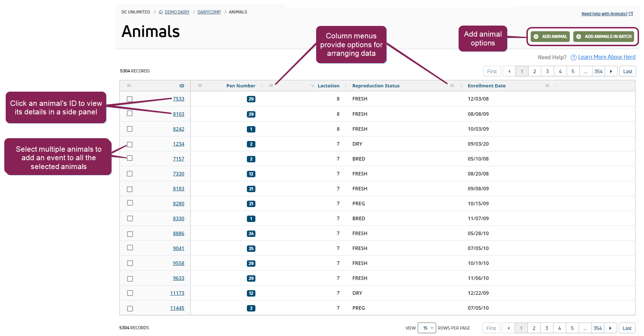Open the Learn More About Herd link
Screen dimensions: 644x336
click(606, 57)
